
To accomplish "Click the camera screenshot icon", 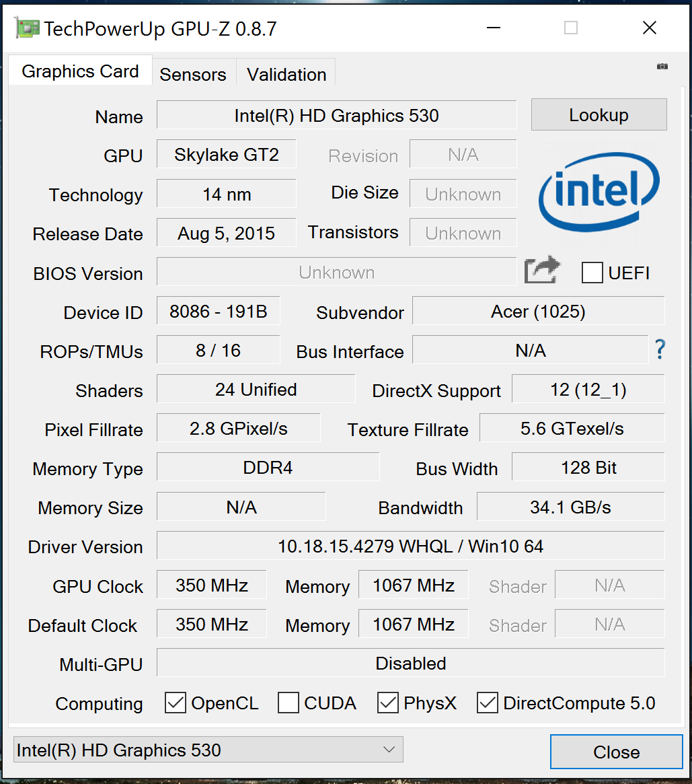I will (662, 66).
